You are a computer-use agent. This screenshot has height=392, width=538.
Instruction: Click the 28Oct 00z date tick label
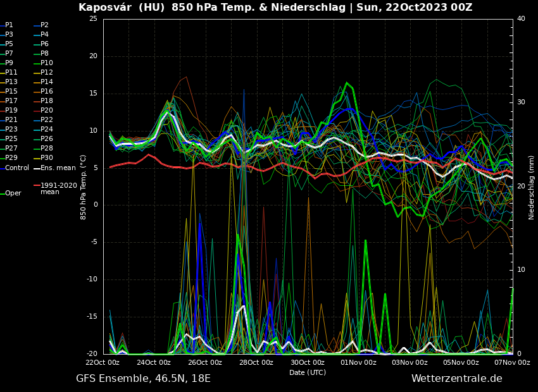click(x=256, y=362)
